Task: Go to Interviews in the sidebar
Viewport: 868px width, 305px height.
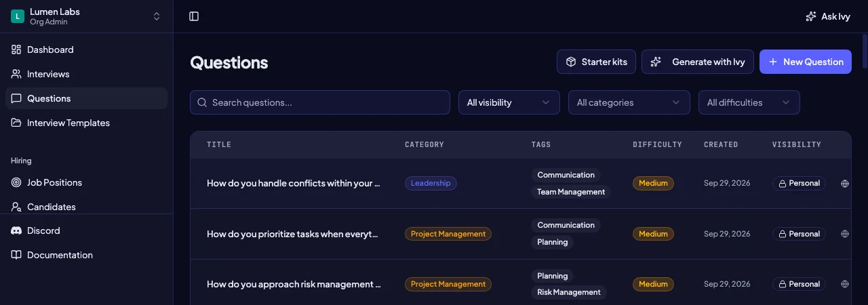Action: coord(86,74)
